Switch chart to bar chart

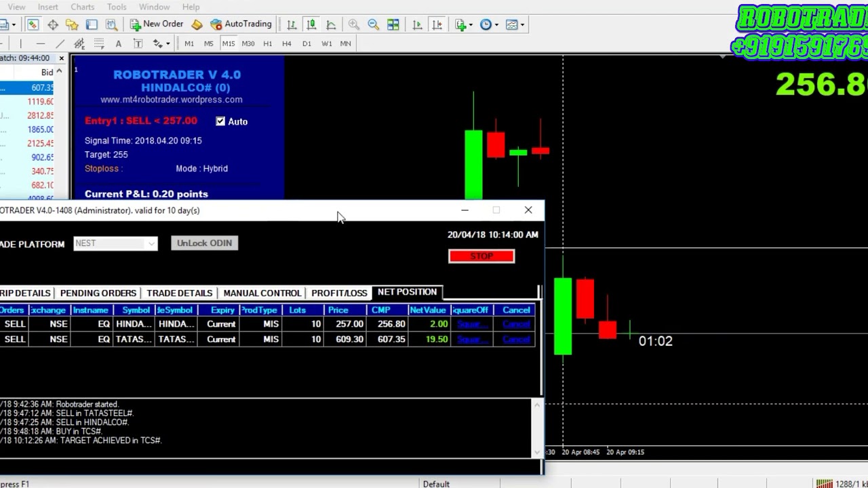[292, 24]
